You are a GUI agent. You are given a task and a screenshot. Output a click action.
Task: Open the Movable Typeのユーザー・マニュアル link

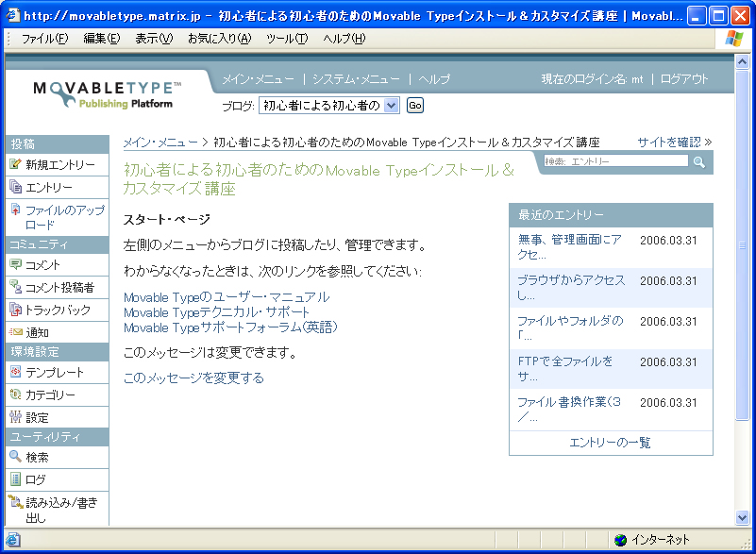(x=227, y=297)
